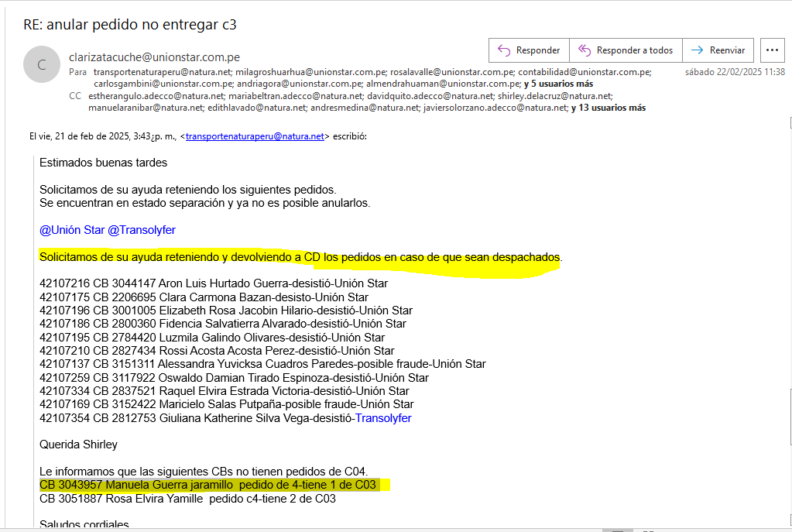Click Responder a todos button
Image resolution: width=792 pixels, height=532 pixels.
[626, 50]
